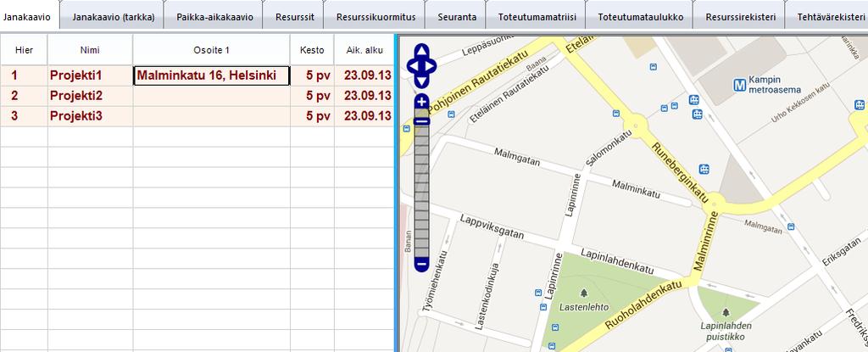Click the Nimi column header

[90, 50]
